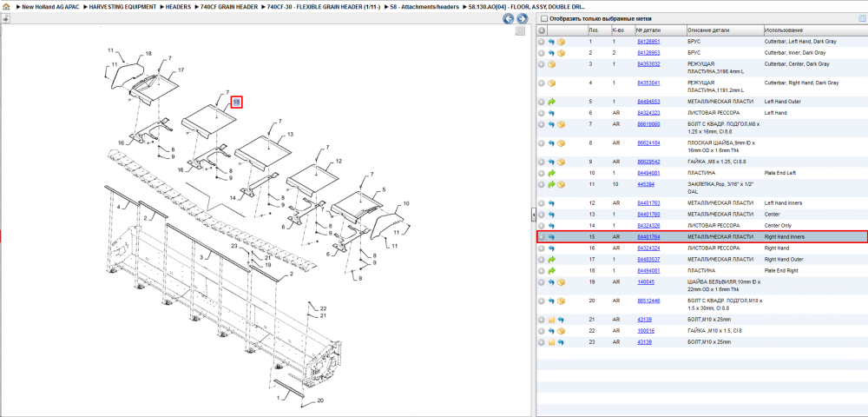Viewport: 868px width, 417px height.
Task: Click yellow note icon on row 21
Action: (551, 320)
